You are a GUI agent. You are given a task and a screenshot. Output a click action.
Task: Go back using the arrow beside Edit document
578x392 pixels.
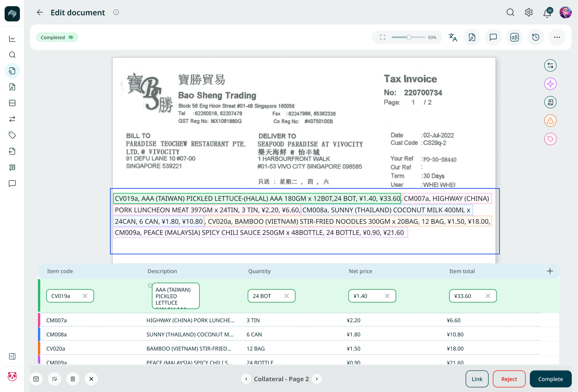[x=40, y=13]
